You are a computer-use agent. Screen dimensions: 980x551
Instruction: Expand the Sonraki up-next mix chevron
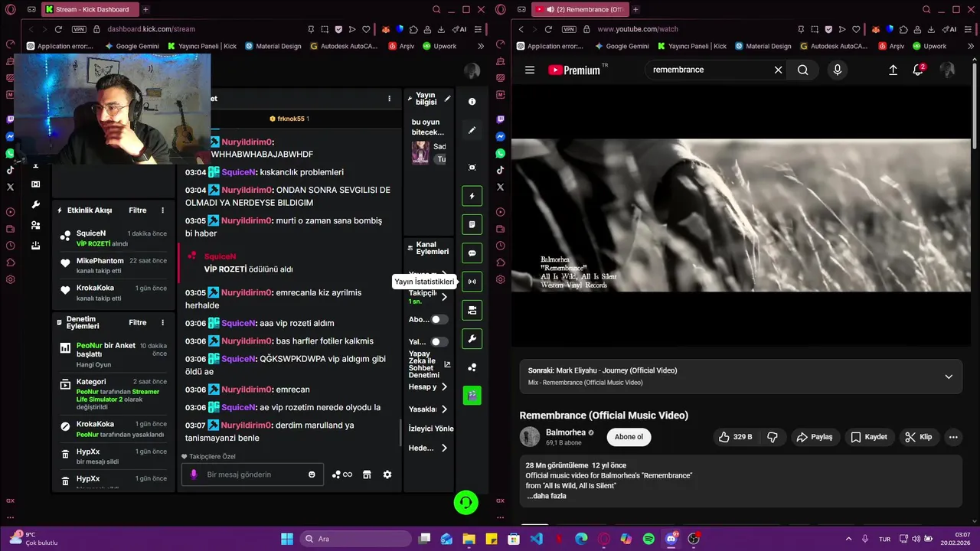[949, 377]
